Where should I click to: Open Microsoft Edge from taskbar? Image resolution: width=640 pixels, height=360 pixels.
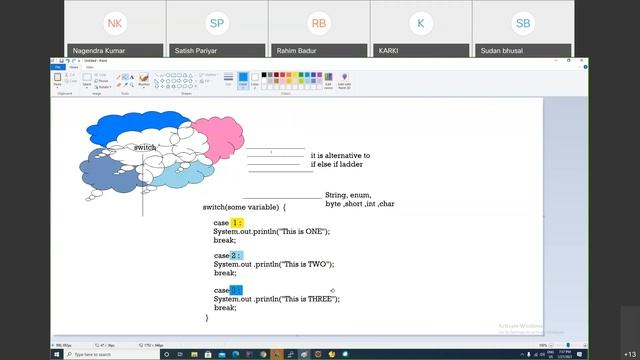236,354
